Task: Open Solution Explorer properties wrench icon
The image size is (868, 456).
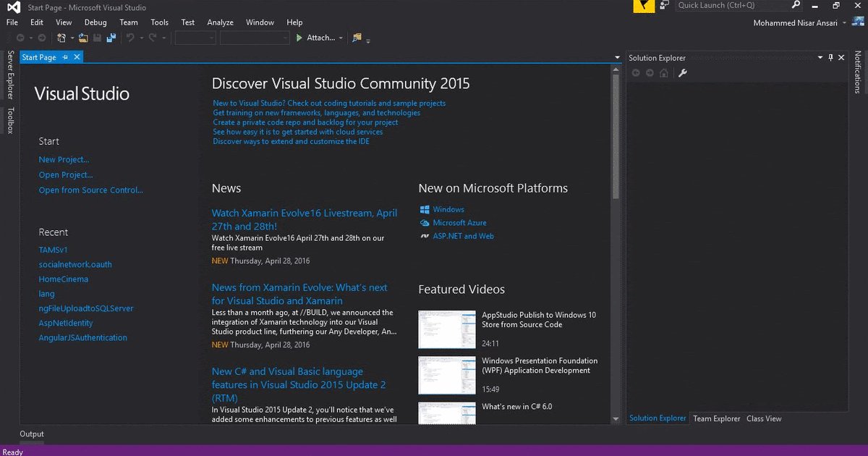Action: point(682,73)
